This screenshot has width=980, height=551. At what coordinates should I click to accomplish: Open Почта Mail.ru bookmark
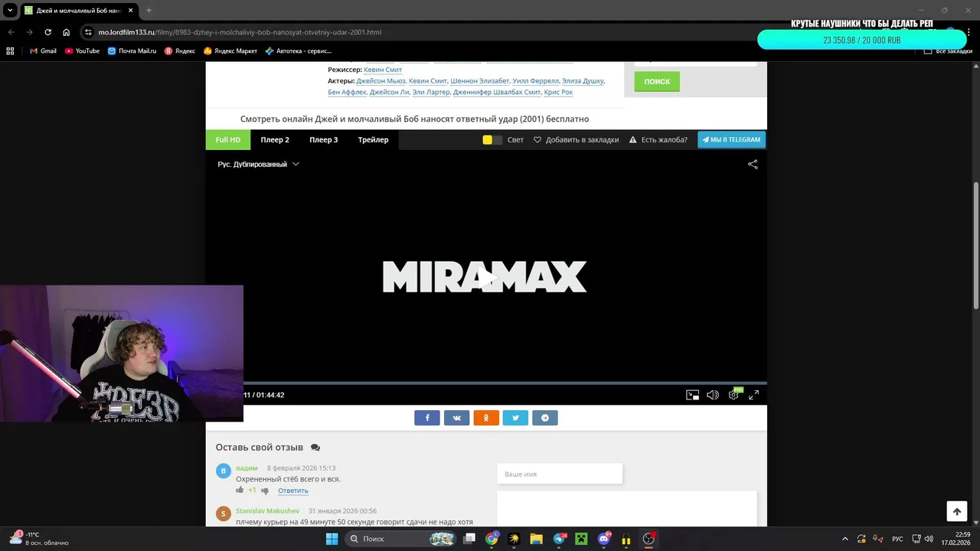(132, 51)
